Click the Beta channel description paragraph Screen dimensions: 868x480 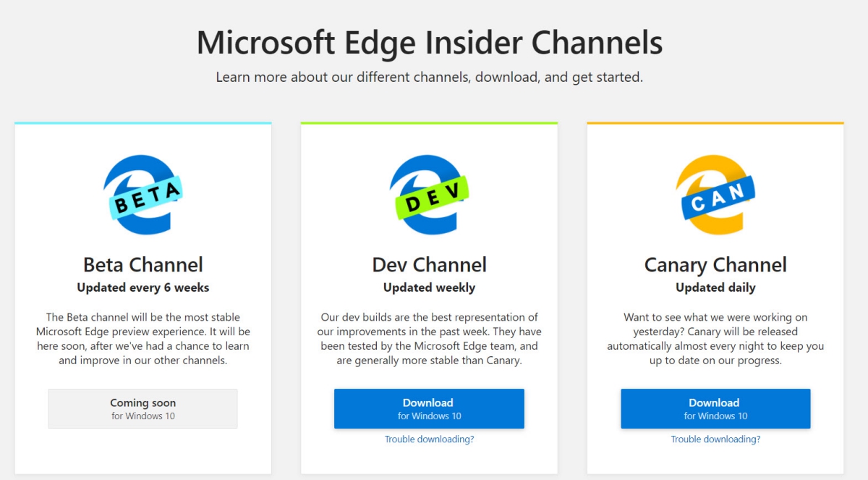pos(142,338)
